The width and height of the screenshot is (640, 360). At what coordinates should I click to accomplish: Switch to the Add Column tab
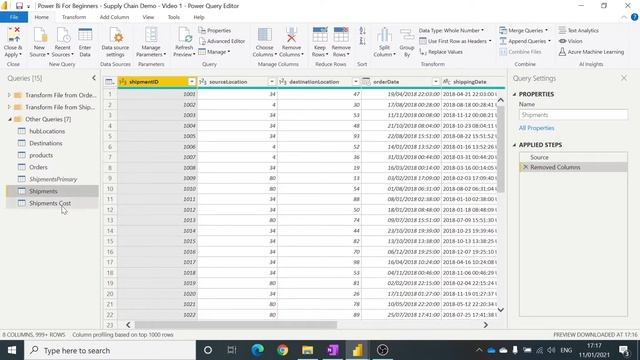point(114,17)
